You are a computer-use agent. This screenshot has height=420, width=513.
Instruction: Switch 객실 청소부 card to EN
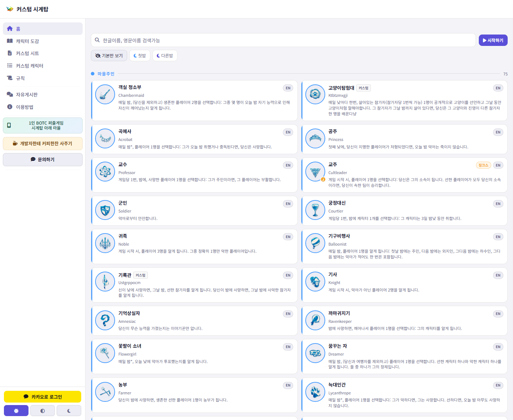pos(288,88)
